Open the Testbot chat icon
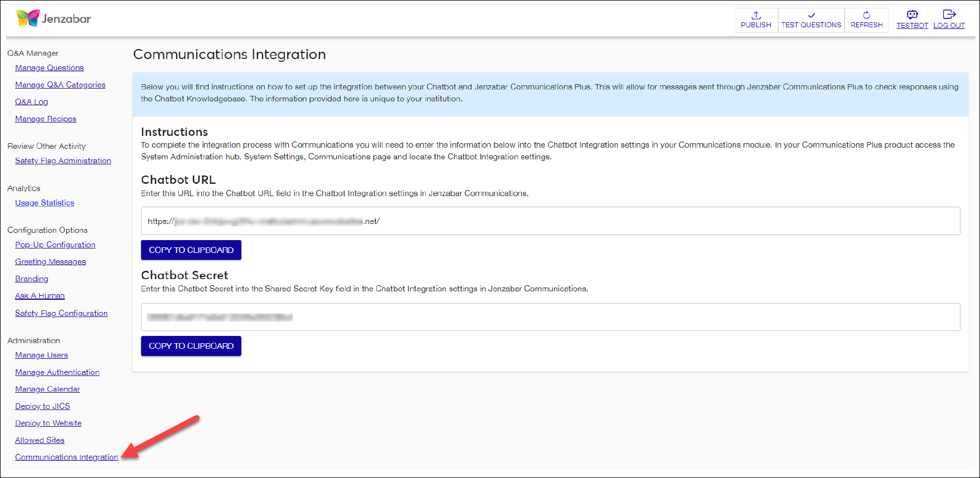This screenshot has height=478, width=980. (x=912, y=15)
